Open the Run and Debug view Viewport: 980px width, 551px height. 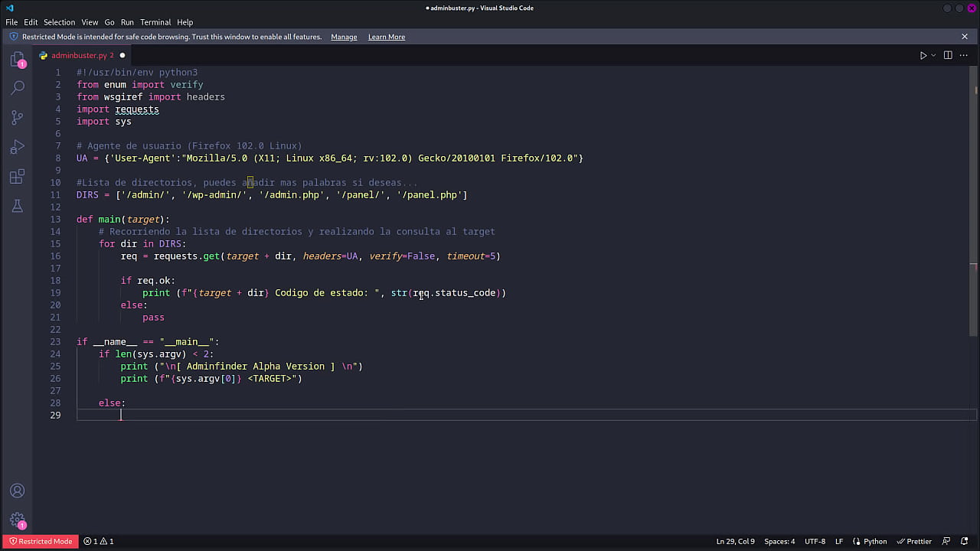point(17,147)
